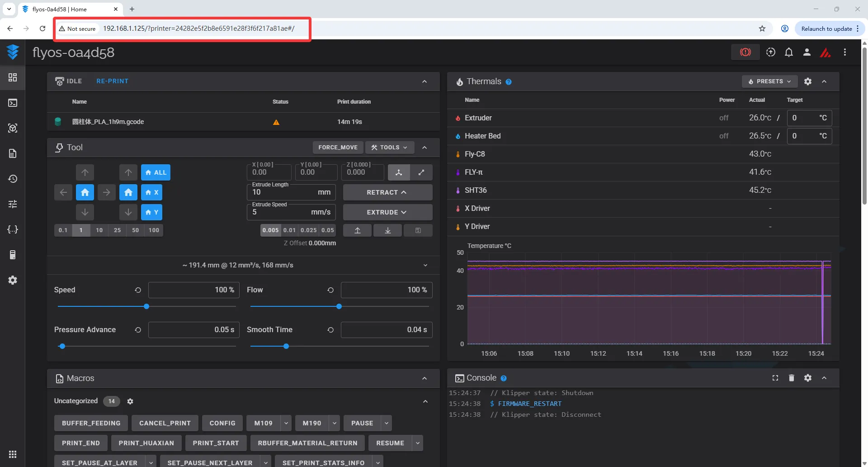
Task: Home all axes with ALL button
Action: point(156,172)
